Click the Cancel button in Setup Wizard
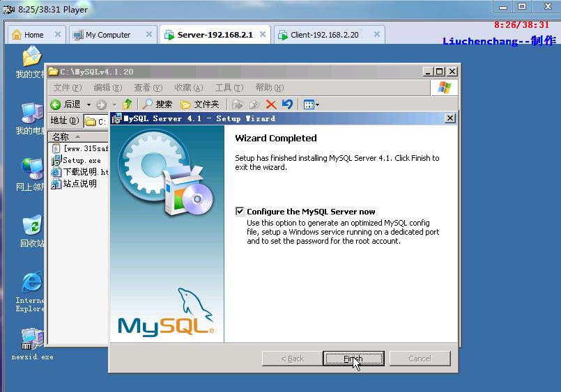This screenshot has width=561, height=392. coord(420,359)
